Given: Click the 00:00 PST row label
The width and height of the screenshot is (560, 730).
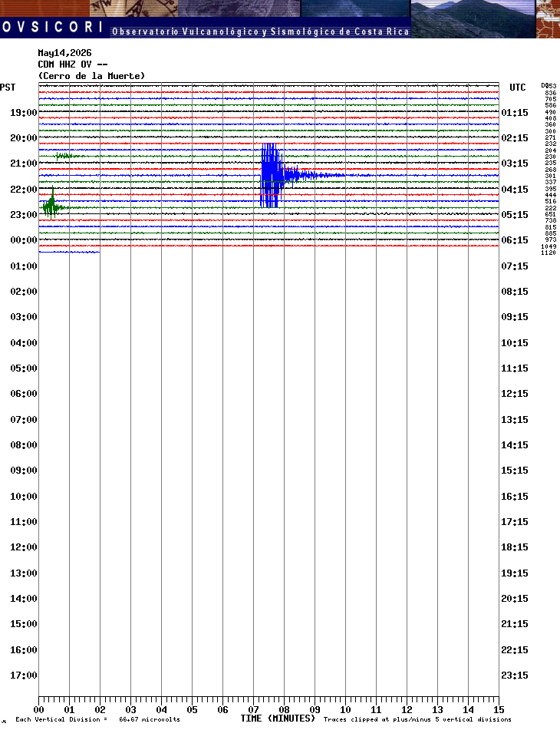Looking at the screenshot, I should click(x=23, y=240).
